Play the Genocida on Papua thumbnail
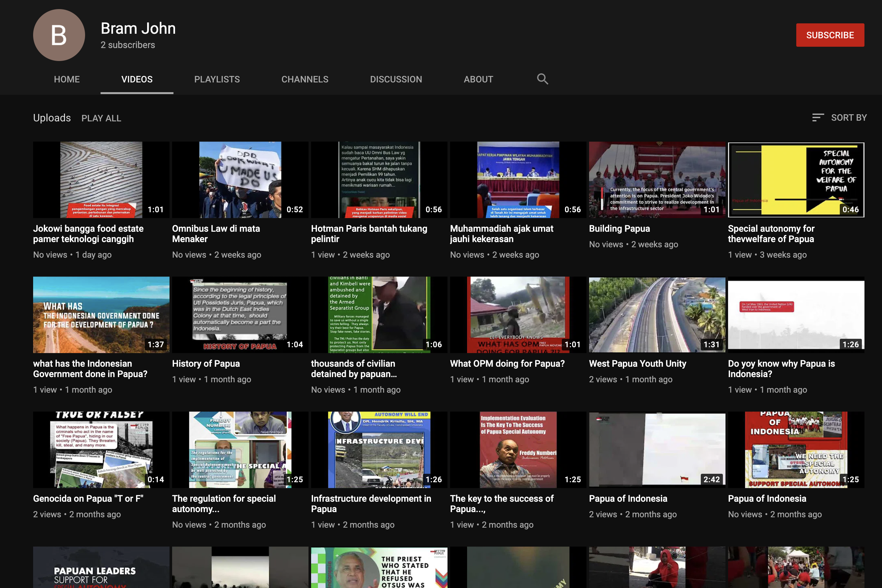Image resolution: width=882 pixels, height=588 pixels. pyautogui.click(x=101, y=450)
